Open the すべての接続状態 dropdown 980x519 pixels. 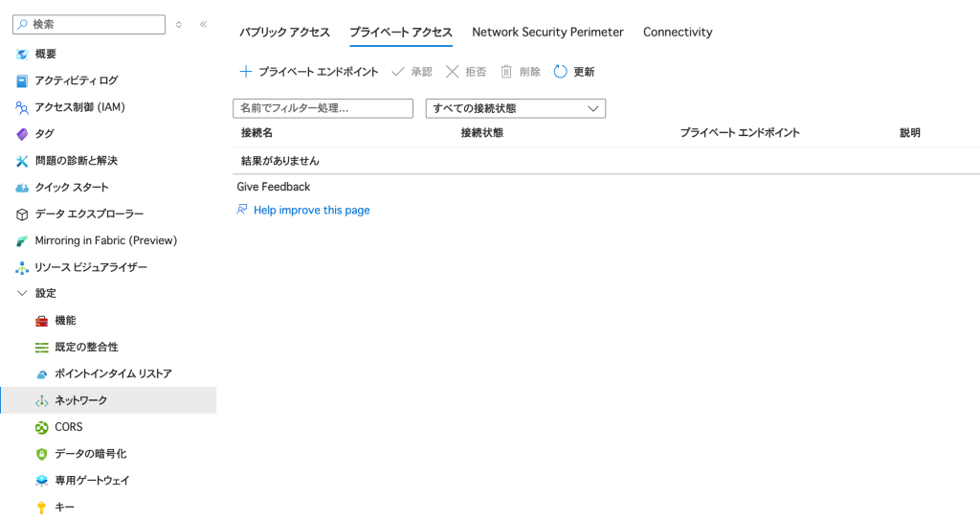515,109
